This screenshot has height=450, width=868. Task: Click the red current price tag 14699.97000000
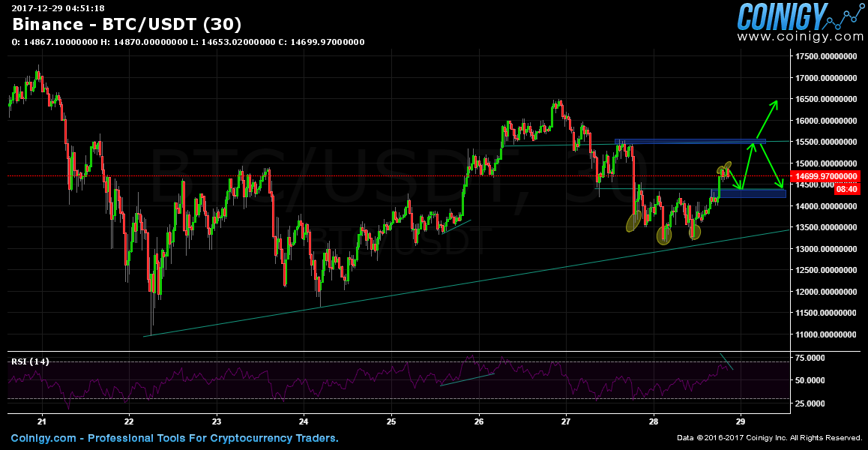click(x=827, y=175)
